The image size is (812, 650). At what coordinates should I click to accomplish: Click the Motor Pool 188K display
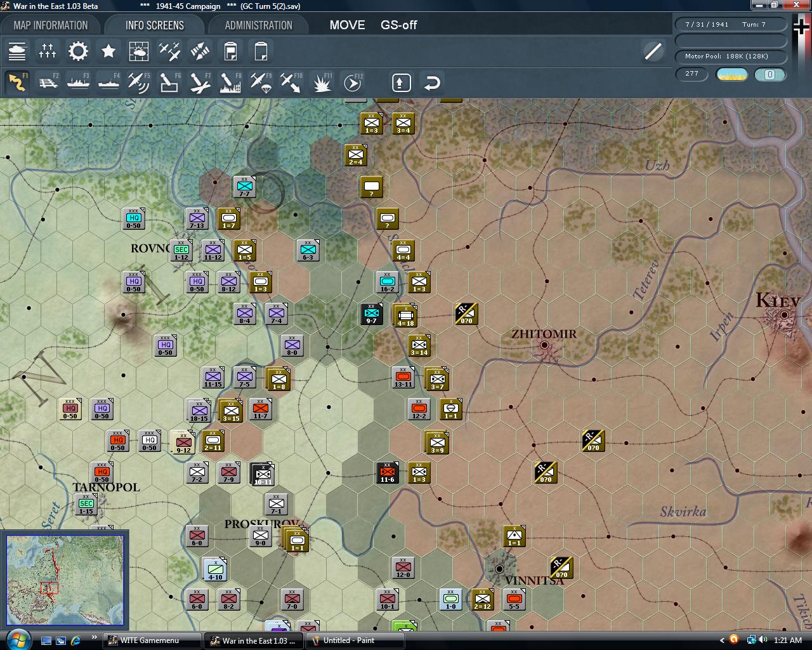[x=730, y=56]
